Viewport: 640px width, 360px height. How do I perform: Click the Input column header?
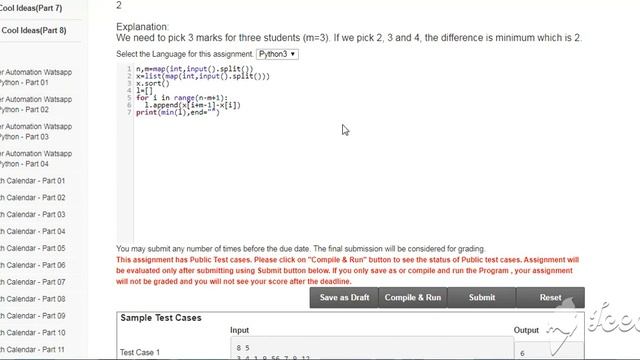click(239, 330)
